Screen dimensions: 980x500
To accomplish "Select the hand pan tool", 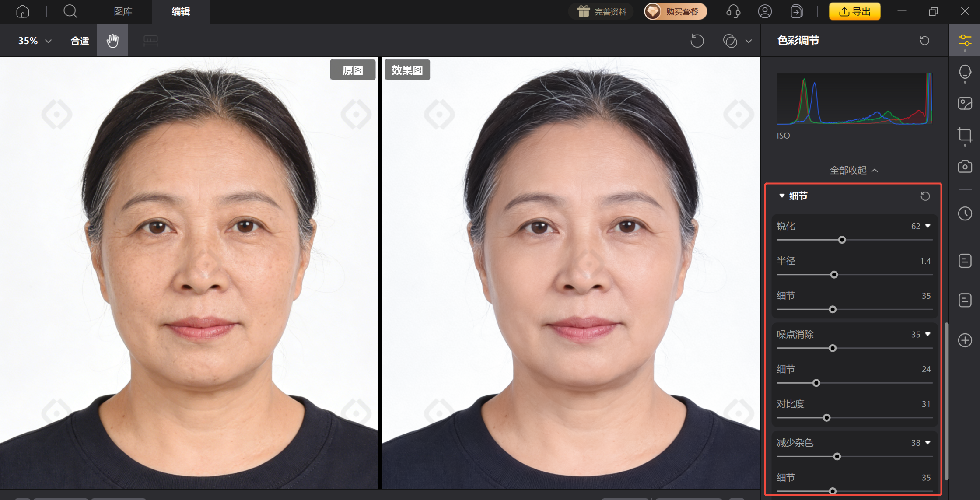I will coord(112,41).
